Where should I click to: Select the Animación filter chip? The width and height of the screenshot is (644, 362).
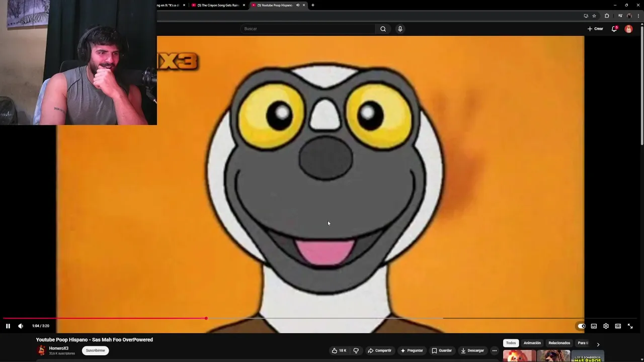(532, 343)
